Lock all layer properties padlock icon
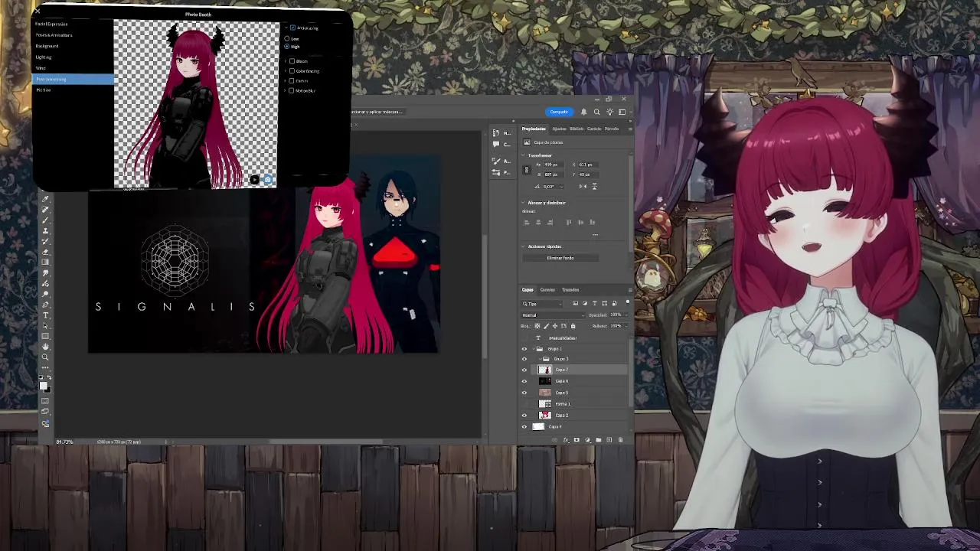This screenshot has width=980, height=551. 573,326
